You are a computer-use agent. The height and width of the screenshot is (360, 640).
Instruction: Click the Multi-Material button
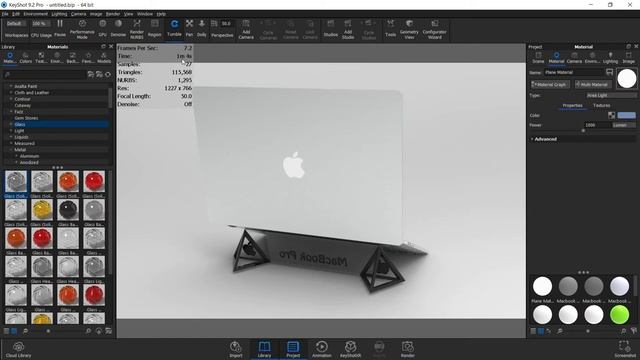(593, 84)
